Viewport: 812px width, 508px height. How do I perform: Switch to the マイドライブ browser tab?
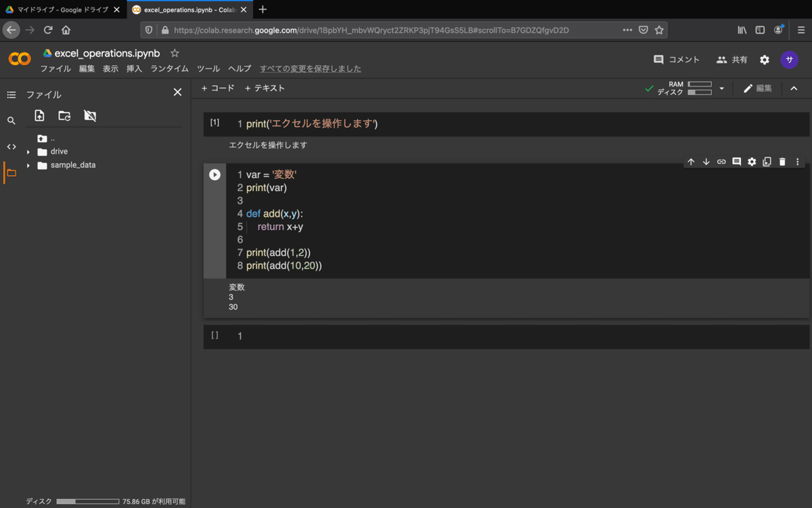pos(61,10)
